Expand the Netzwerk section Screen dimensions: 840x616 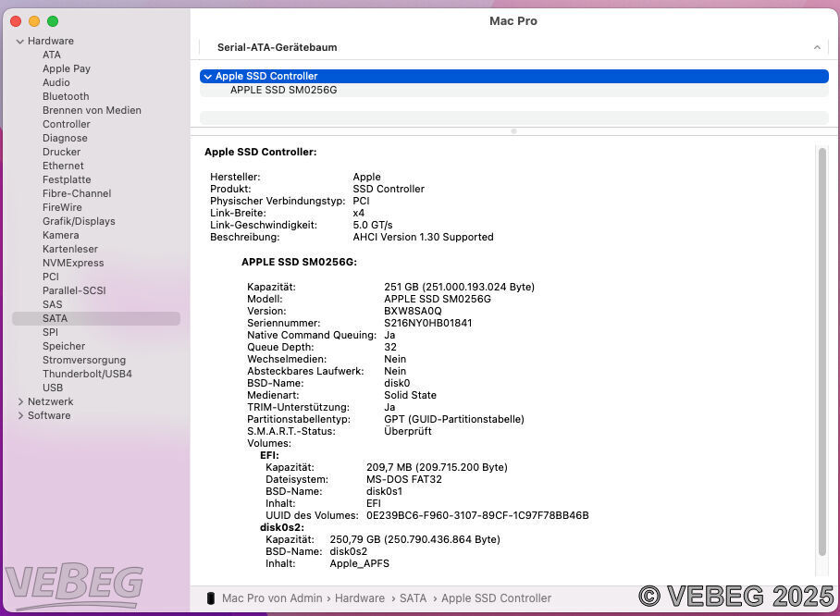20,401
